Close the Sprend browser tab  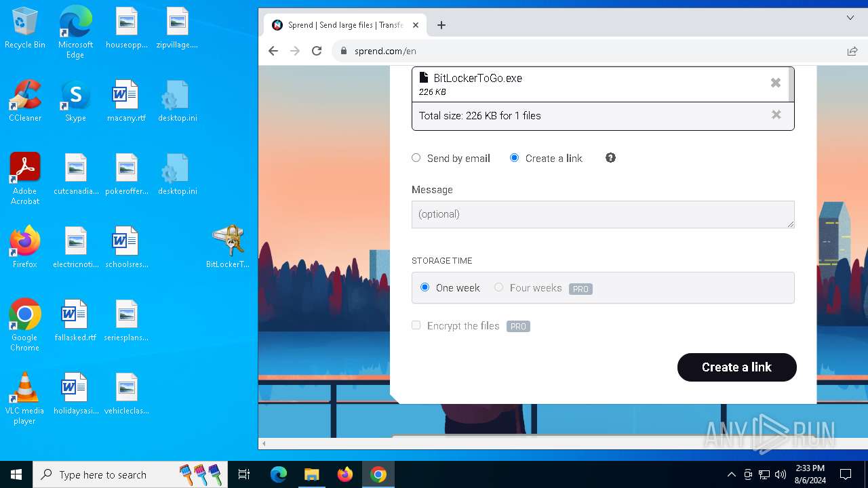pos(416,25)
